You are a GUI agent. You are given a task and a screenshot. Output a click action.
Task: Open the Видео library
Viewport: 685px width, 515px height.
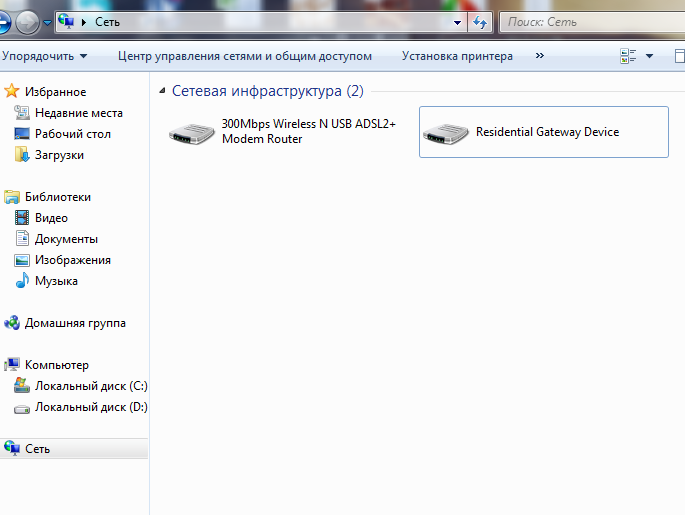coord(52,218)
